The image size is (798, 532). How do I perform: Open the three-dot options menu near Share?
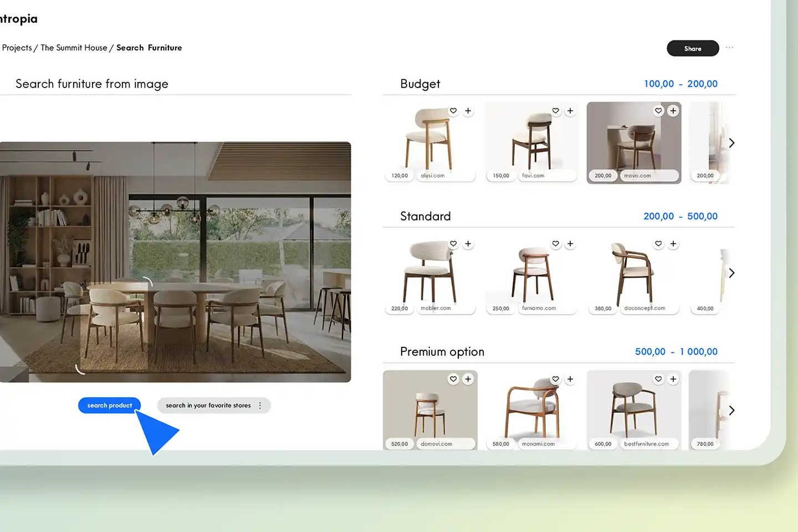coord(729,48)
